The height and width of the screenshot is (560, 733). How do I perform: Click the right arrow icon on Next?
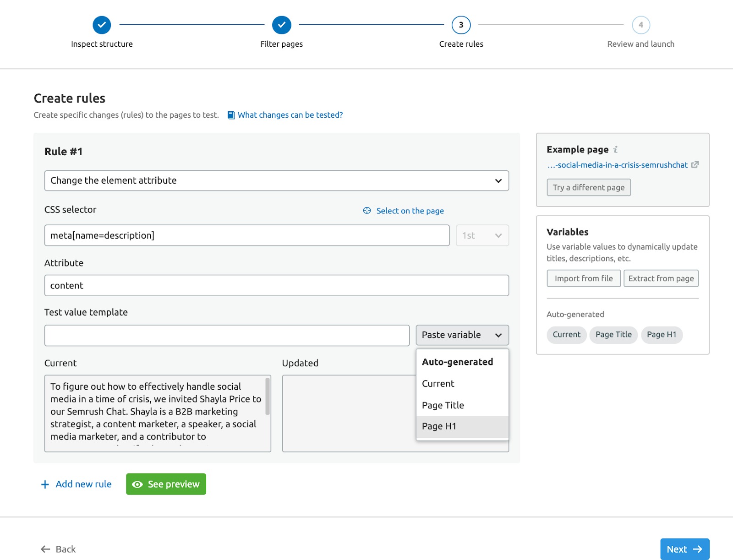coord(697,549)
